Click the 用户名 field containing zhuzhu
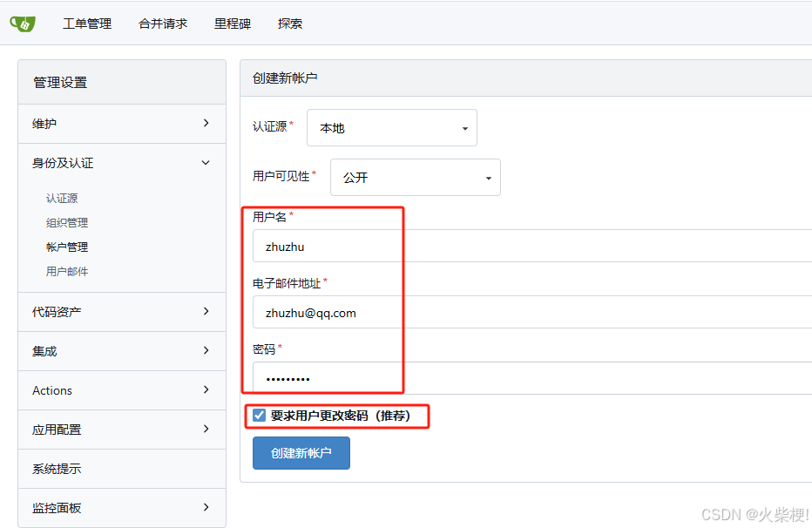Viewport: 812px width, 528px height. click(x=531, y=247)
